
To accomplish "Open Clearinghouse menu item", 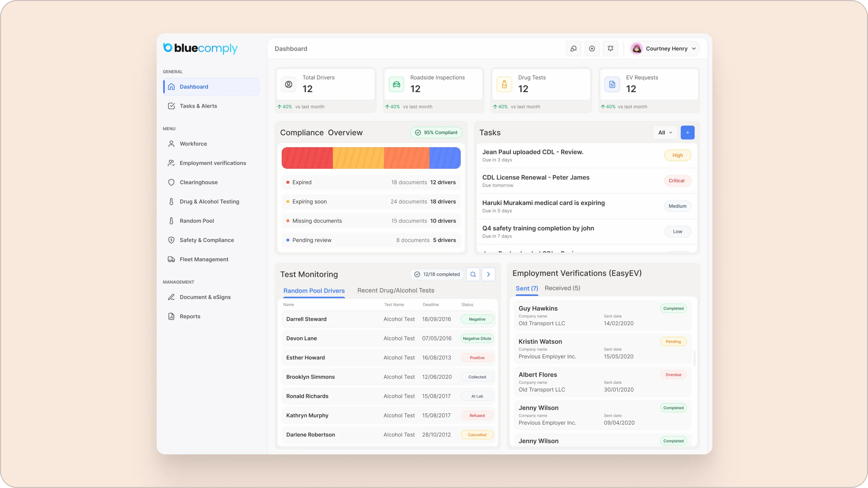I will pyautogui.click(x=211, y=182).
